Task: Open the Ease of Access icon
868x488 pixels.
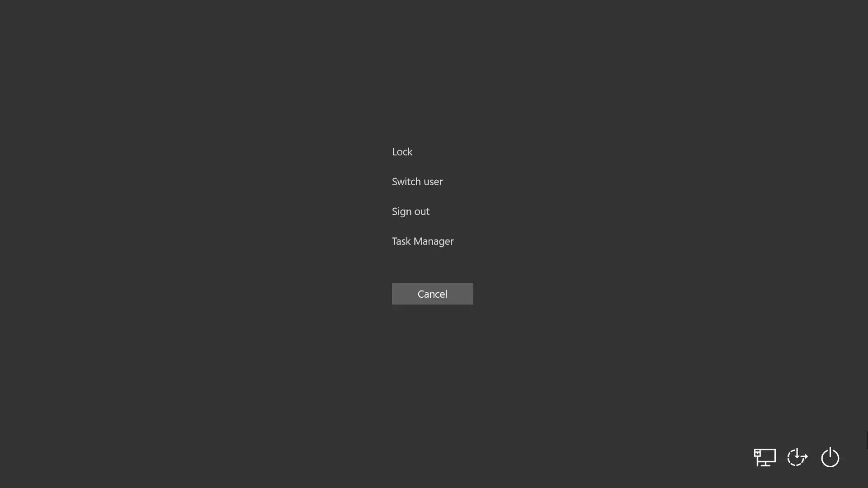Action: (x=797, y=457)
